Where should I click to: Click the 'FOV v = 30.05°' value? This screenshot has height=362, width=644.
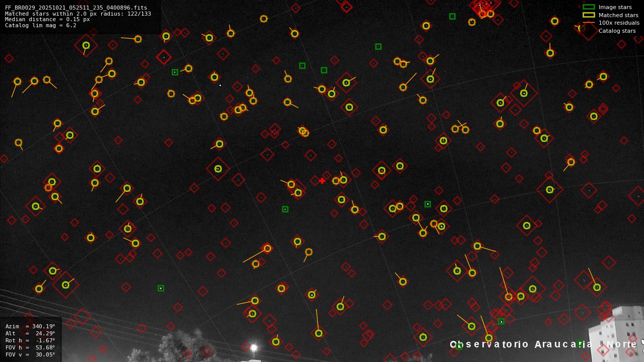point(30,354)
